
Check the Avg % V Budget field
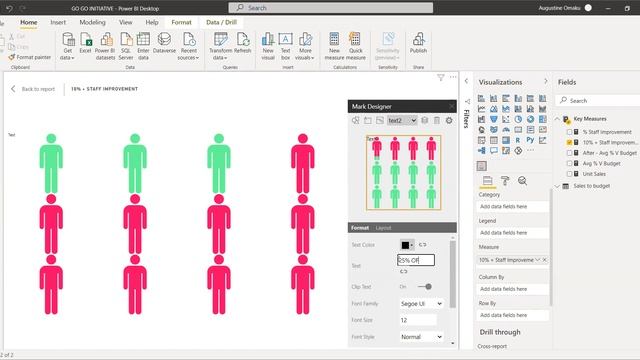[569, 163]
